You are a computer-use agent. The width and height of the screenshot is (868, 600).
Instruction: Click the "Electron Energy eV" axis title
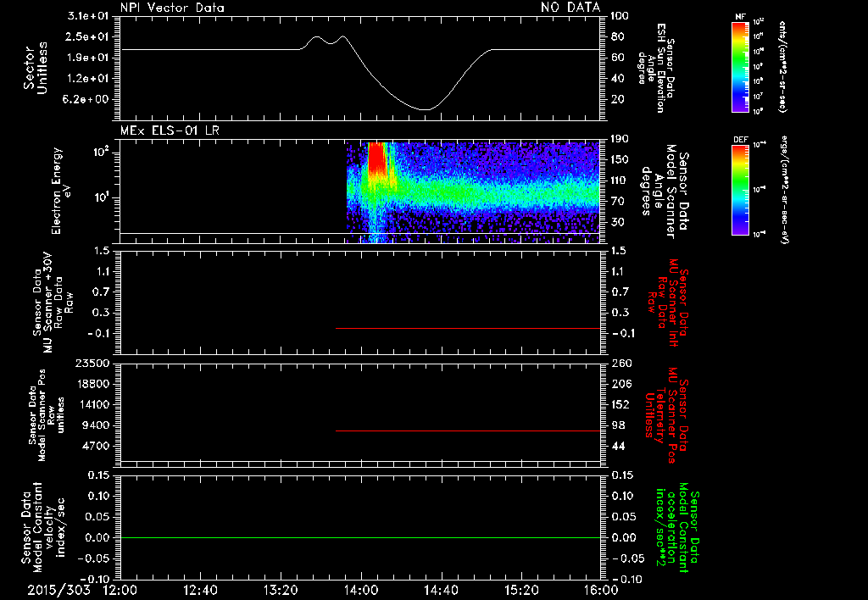click(62, 191)
